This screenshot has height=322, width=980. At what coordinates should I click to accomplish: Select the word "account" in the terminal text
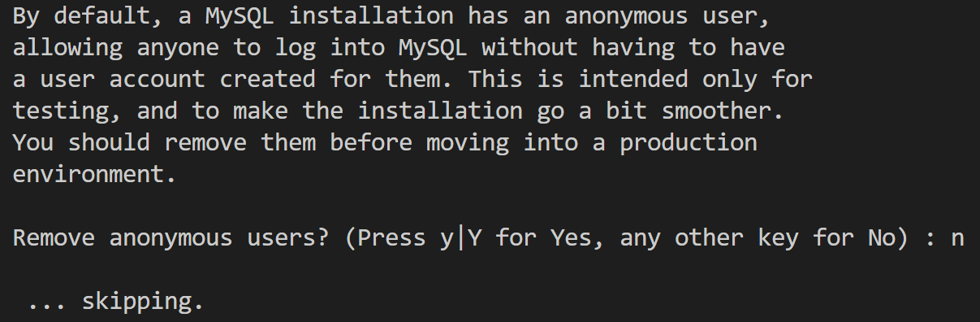coord(158,80)
